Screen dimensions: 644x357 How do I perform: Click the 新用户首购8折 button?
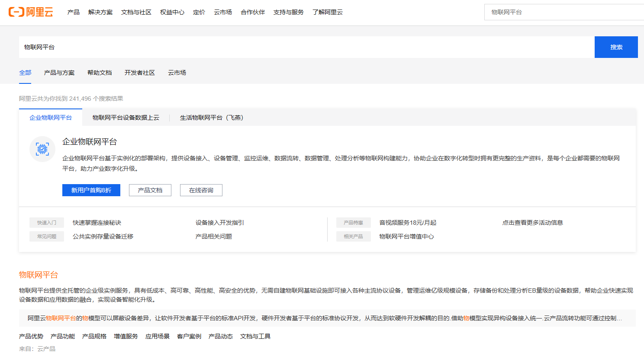click(x=91, y=190)
